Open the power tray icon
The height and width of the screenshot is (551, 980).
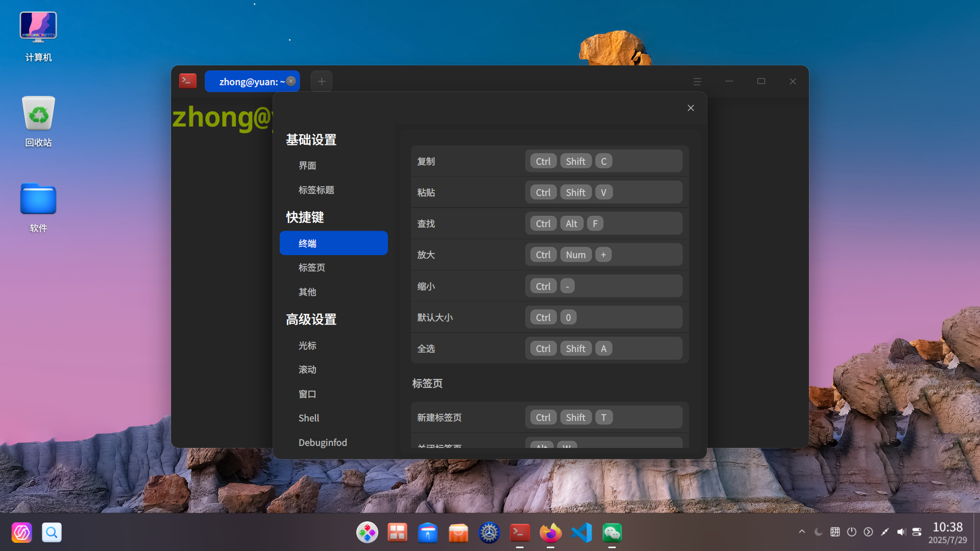[851, 532]
